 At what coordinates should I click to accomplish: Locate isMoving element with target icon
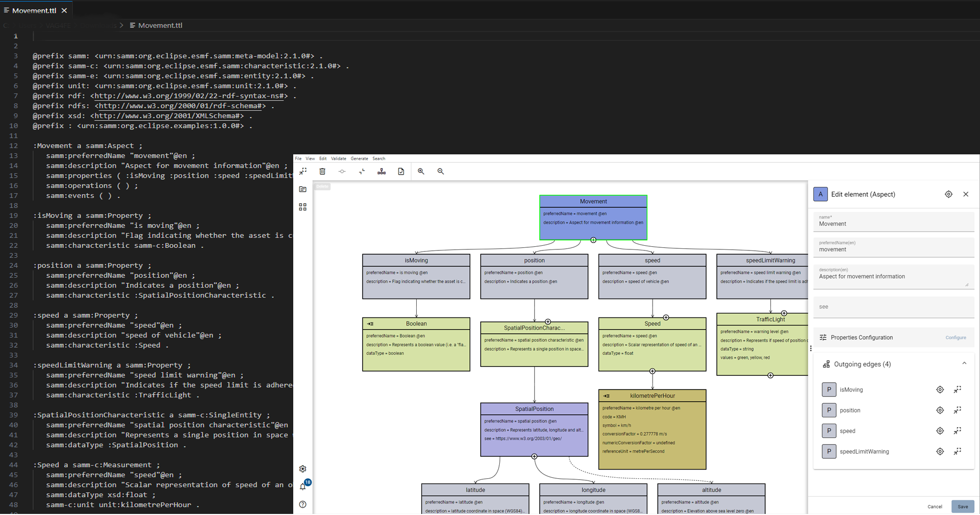pos(940,390)
